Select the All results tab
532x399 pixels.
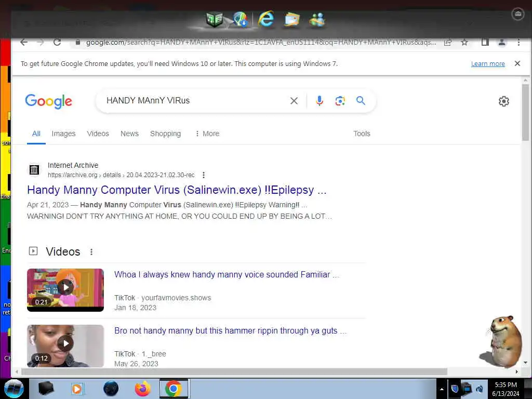coord(36,134)
